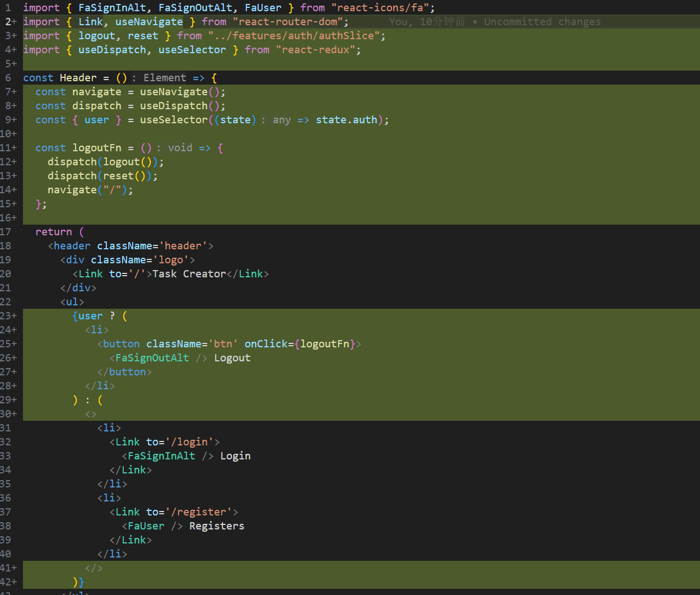This screenshot has height=595, width=700.
Task: Click the closing </button> tag
Action: 124,372
